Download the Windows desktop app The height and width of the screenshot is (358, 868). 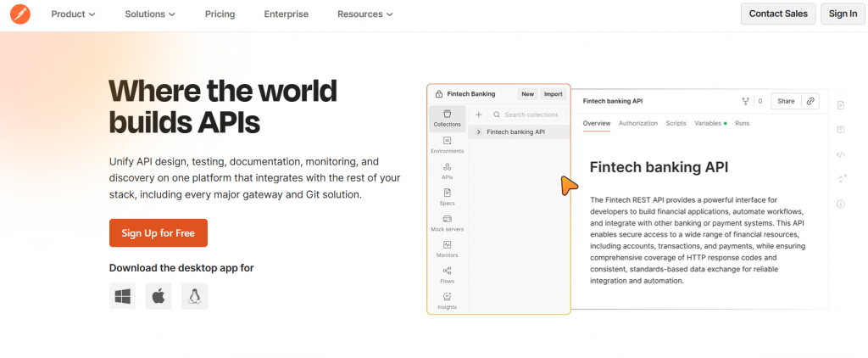[122, 296]
